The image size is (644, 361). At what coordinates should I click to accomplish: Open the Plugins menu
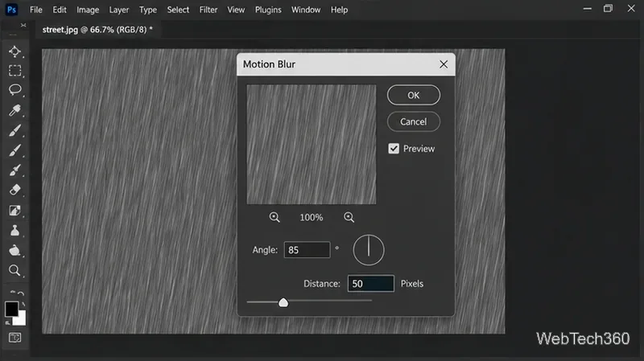click(x=268, y=10)
